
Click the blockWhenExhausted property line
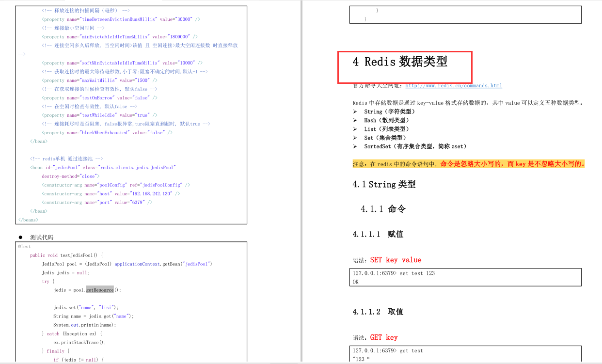(x=107, y=133)
